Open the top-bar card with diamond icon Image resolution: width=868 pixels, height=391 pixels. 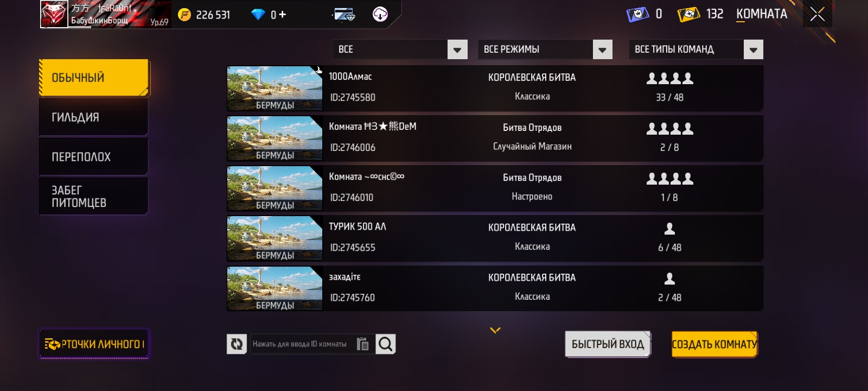pyautogui.click(x=344, y=15)
